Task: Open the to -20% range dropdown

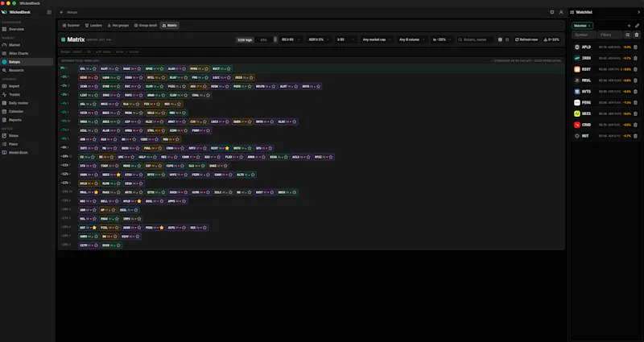Action: pos(442,39)
